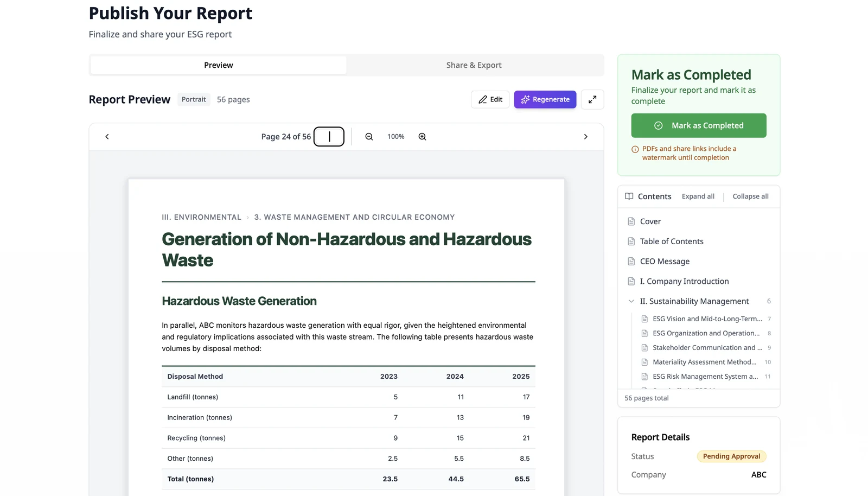This screenshot has height=496, width=868.
Task: Click the Incineration (tonnes) row label
Action: 200,418
